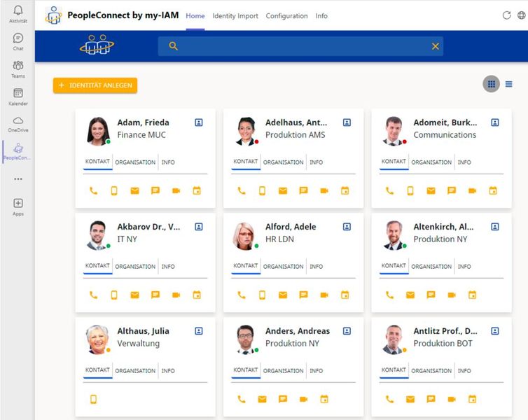Schedule meeting with Adomeit

(x=493, y=191)
